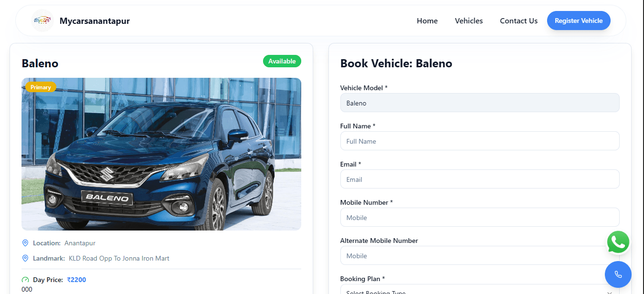Click the Vehicle Model field showing Baleno
Image resolution: width=644 pixels, height=294 pixels.
480,103
